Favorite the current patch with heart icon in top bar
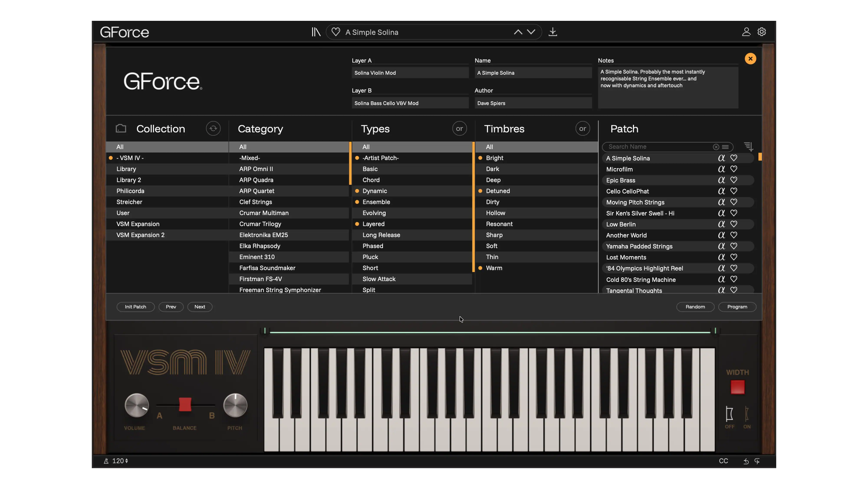Viewport: 868px width, 489px height. tap(336, 32)
